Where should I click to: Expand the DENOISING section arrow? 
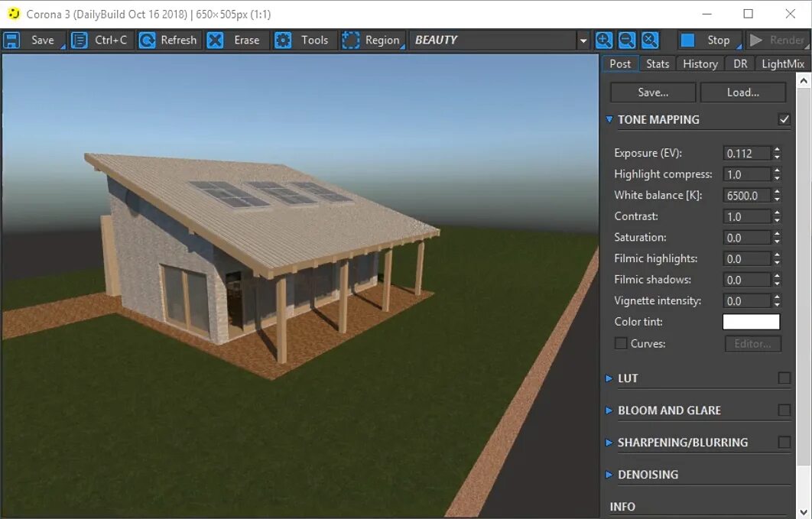609,475
